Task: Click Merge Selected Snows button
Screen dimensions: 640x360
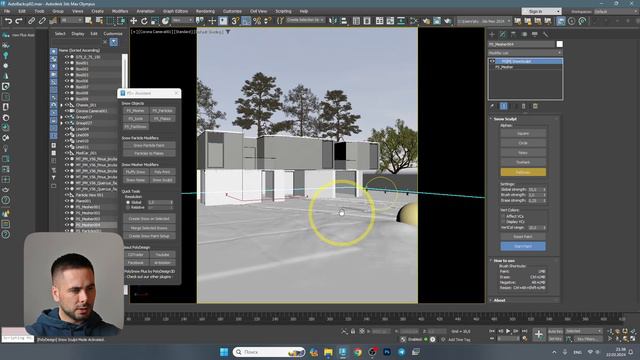Action: coord(149,228)
